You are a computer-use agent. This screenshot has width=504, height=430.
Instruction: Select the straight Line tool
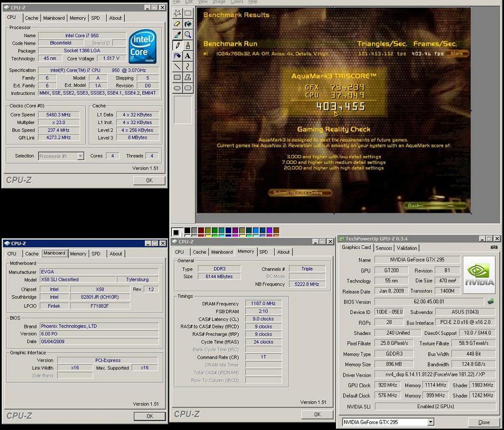[177, 66]
